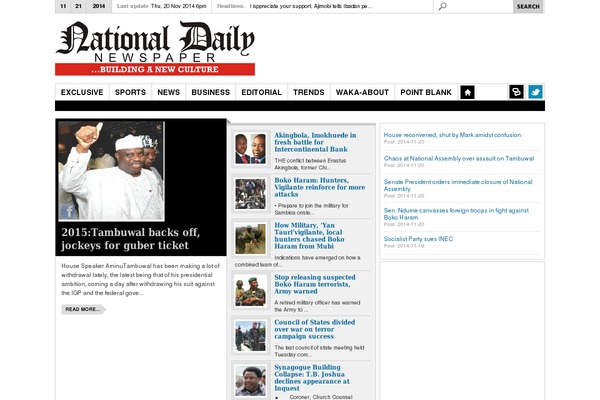Click the black blog icon beside Twitter
The width and height of the screenshot is (600, 400).
pos(516,92)
